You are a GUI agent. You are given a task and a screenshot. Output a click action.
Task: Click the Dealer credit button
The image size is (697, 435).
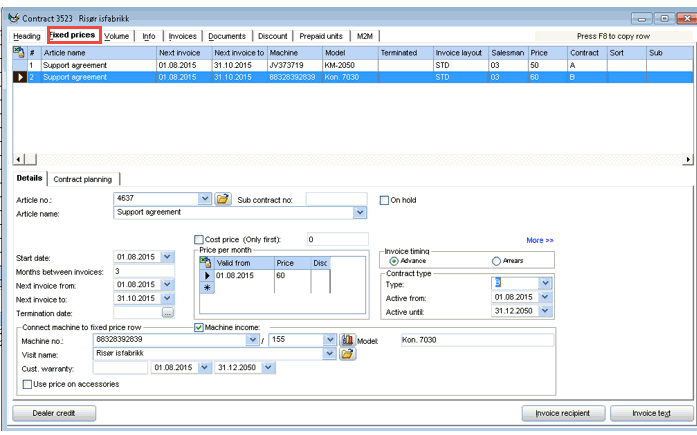[53, 413]
